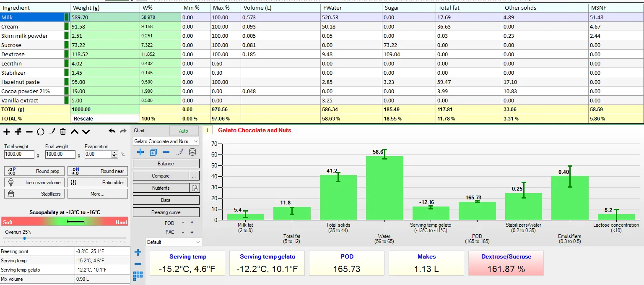This screenshot has width=644, height=285.
Task: Remove an info tile with the blue minus
Action: click(x=138, y=264)
